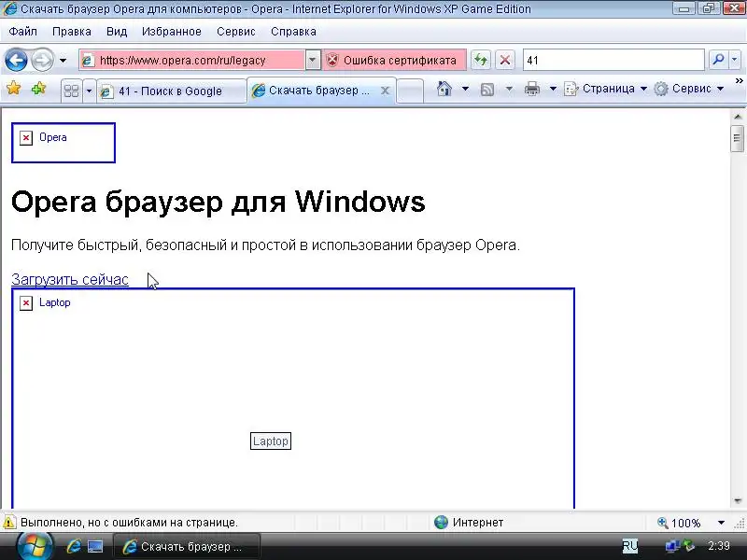The image size is (747, 560).
Task: Click the page error warning icon in status bar
Action: point(9,523)
